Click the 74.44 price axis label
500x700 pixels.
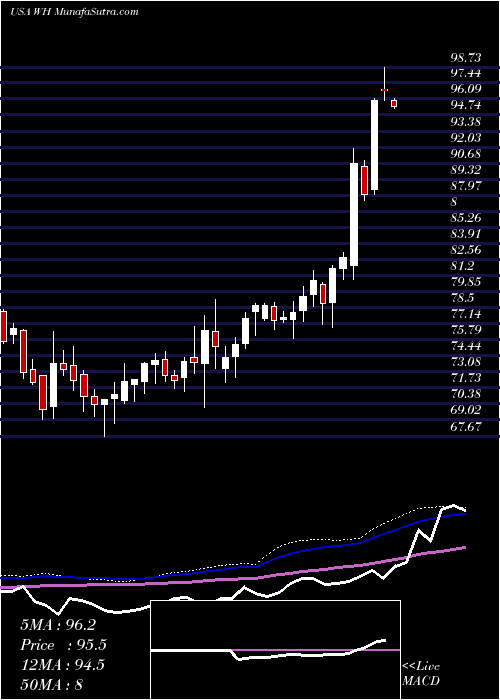point(465,346)
